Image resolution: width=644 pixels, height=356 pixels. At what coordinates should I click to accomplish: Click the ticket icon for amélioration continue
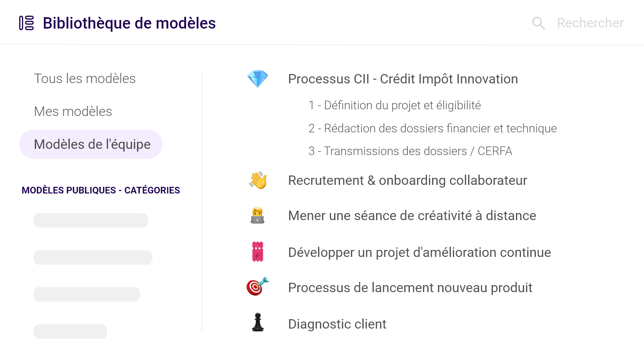(x=257, y=252)
